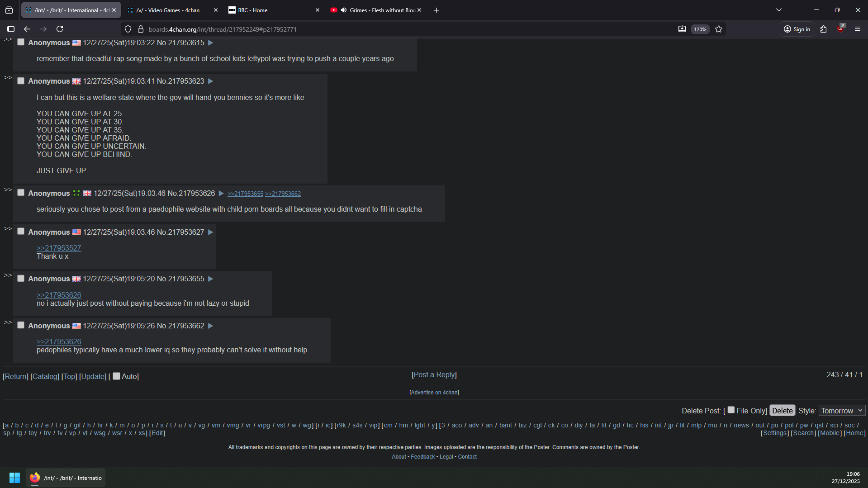Screen dimensions: 868x488
Task: Open Firefox sidebar toggle icon
Action: 11,29
